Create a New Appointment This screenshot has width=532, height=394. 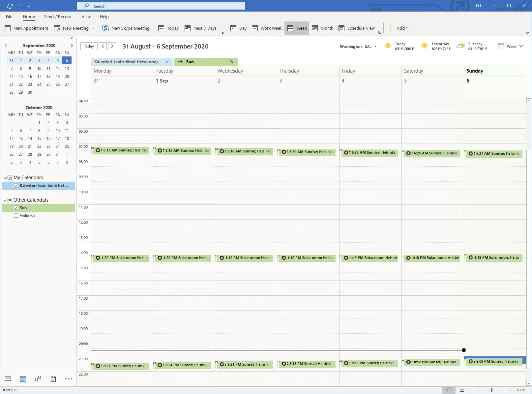tap(26, 28)
